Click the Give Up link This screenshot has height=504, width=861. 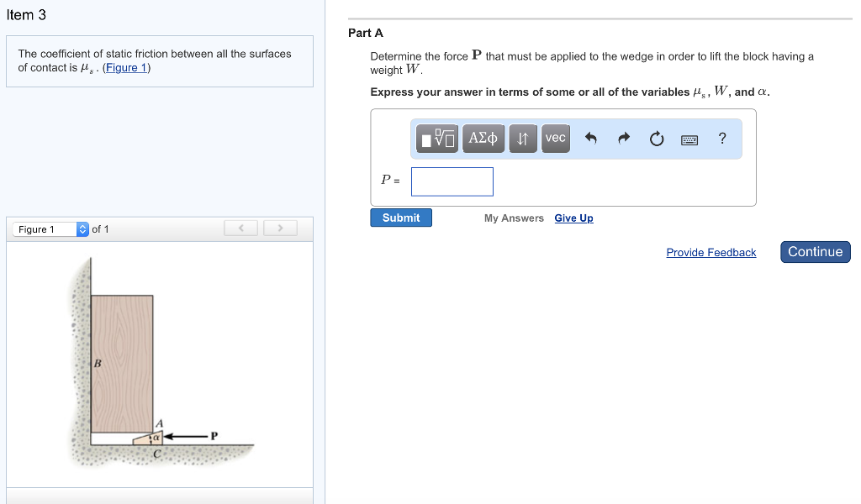tap(573, 218)
